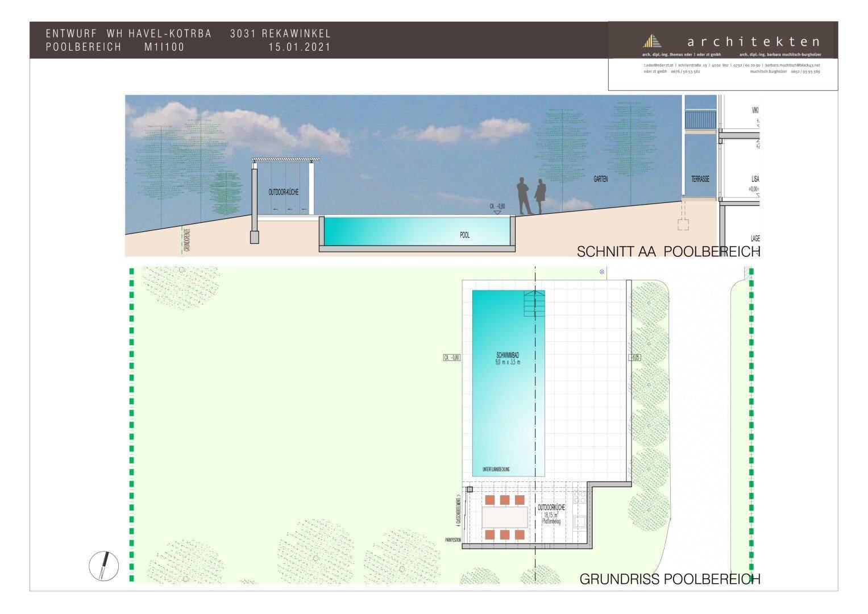The width and height of the screenshot is (868, 614).
Task: Click the 'VIKI' room label
Action: [755, 110]
